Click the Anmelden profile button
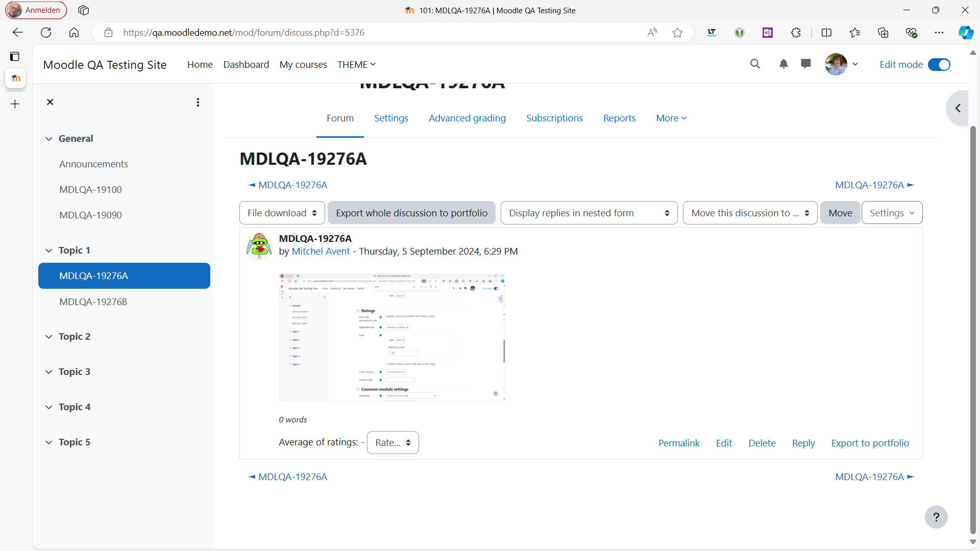Image resolution: width=980 pixels, height=551 pixels. coord(36,10)
